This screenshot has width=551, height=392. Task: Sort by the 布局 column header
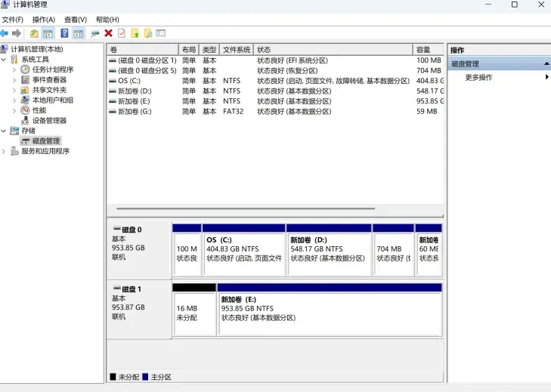coord(189,50)
